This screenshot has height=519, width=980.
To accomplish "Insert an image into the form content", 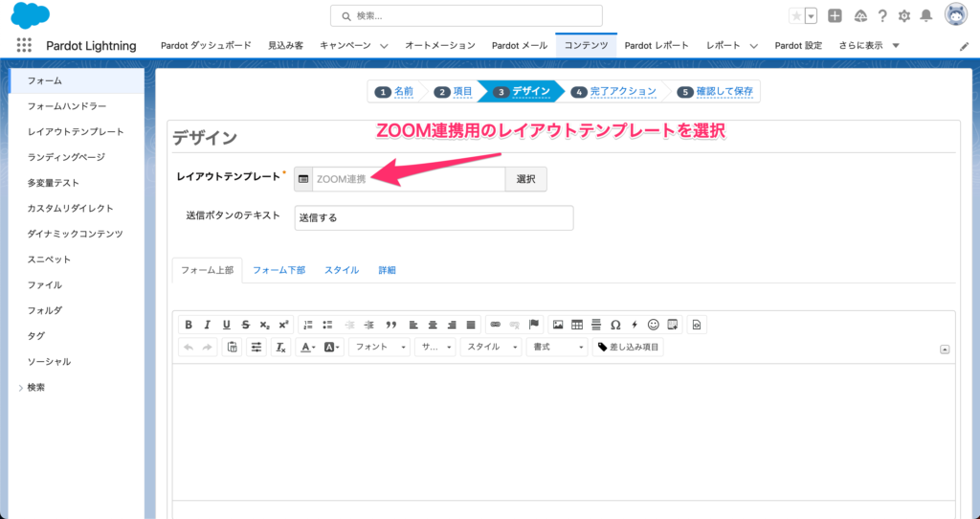I will (x=558, y=325).
